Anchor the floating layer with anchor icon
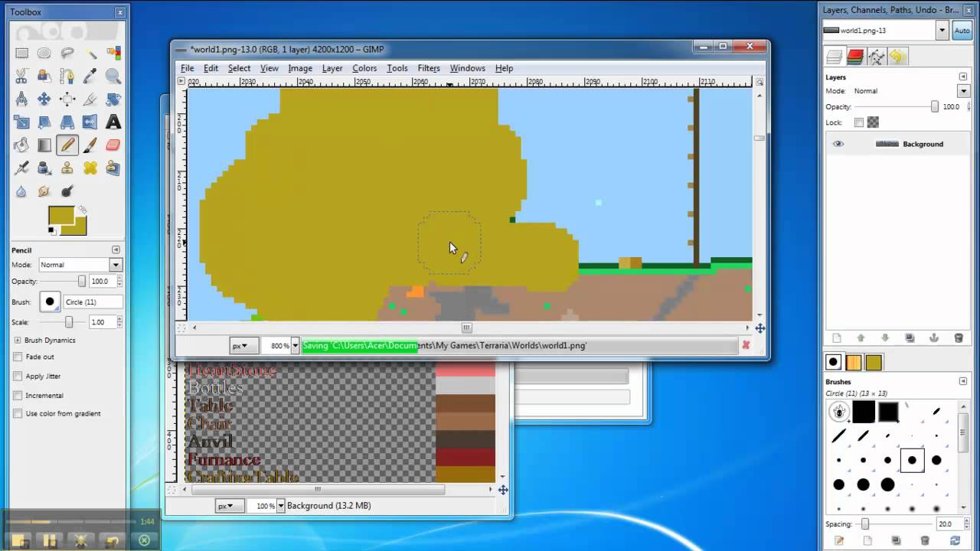Screen dimensions: 980x551 [x=934, y=338]
